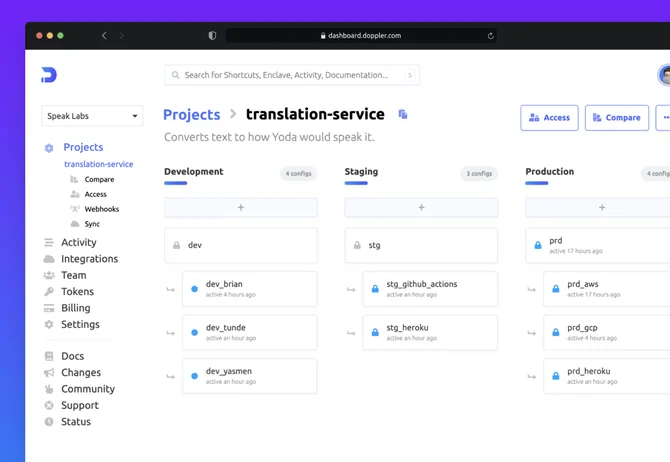
Task: Open the dev_yasmen config card
Action: pyautogui.click(x=250, y=376)
